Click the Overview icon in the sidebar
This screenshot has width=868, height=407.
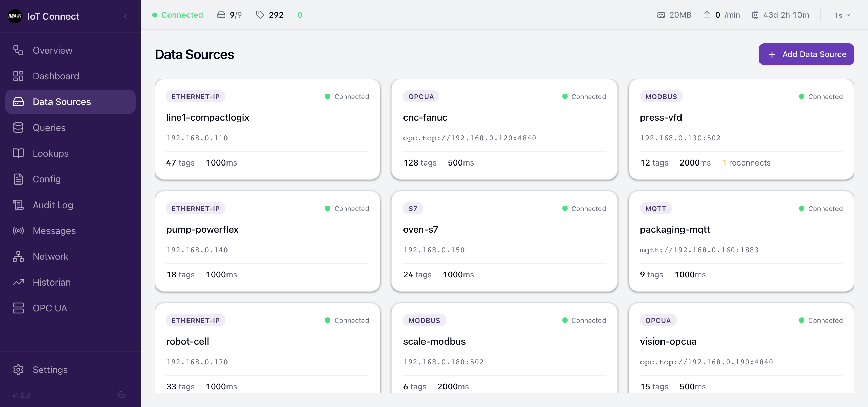click(18, 50)
